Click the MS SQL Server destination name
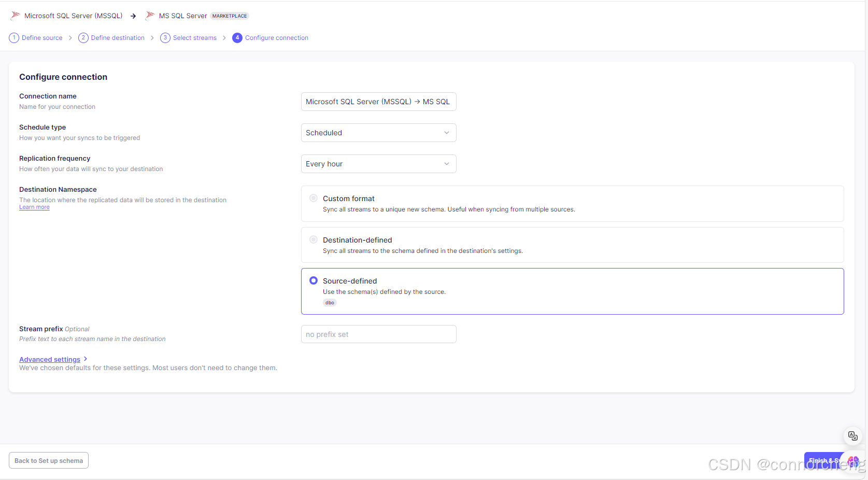Image resolution: width=868 pixels, height=480 pixels. click(x=183, y=16)
